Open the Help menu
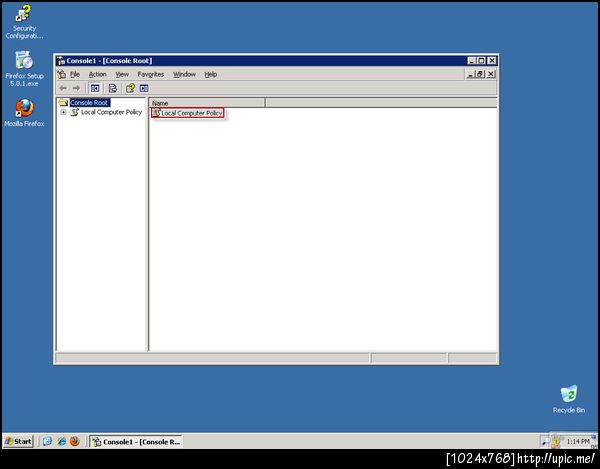Viewport: 600px width, 469px height. pos(210,74)
